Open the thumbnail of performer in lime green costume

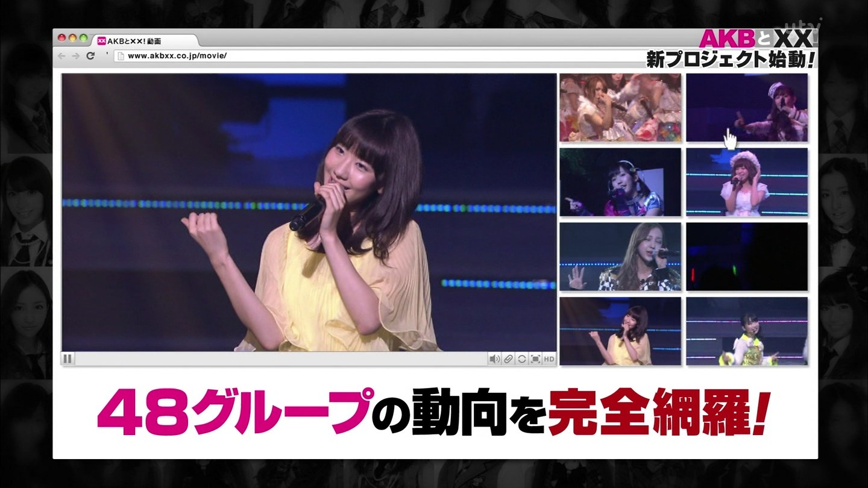click(747, 331)
